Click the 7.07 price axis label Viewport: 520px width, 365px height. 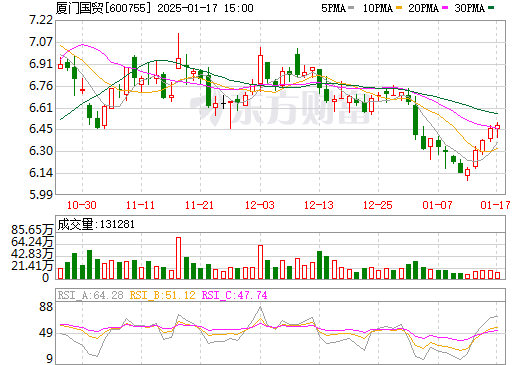[41, 42]
